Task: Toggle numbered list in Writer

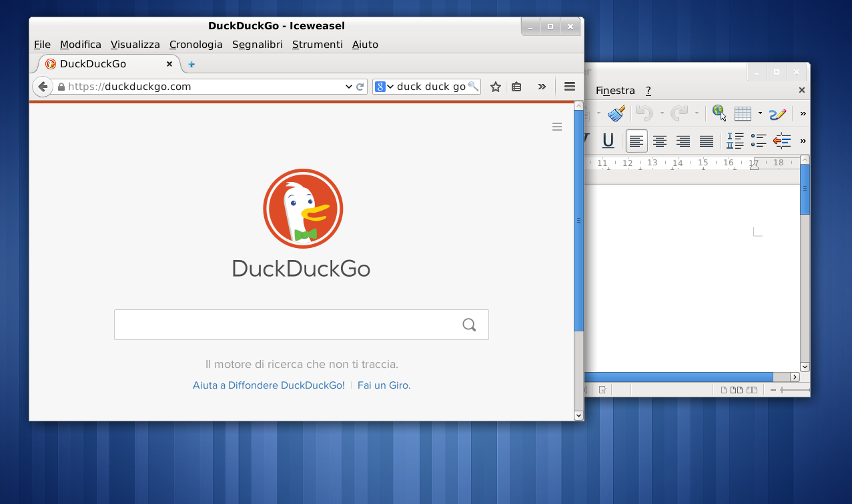Action: click(x=735, y=141)
